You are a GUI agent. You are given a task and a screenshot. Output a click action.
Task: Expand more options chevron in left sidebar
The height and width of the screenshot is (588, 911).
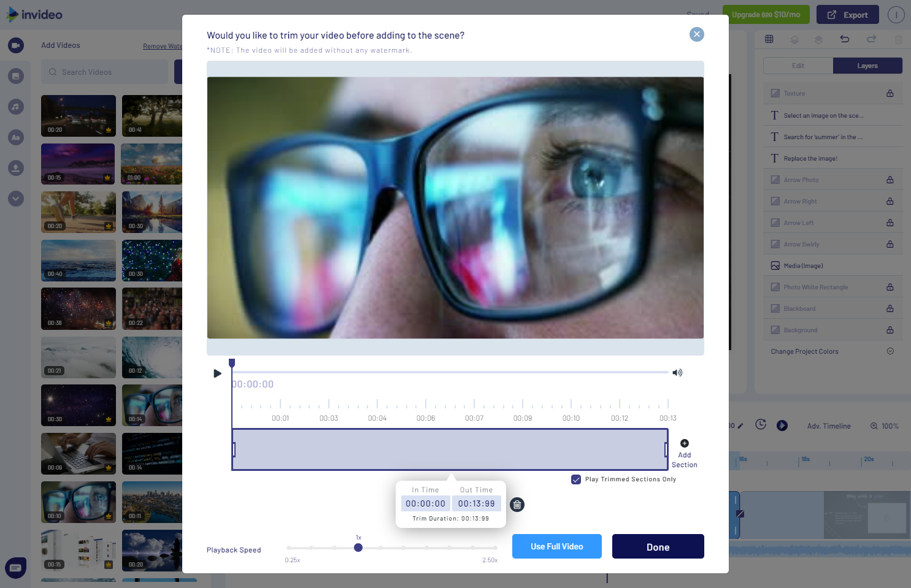(x=16, y=199)
